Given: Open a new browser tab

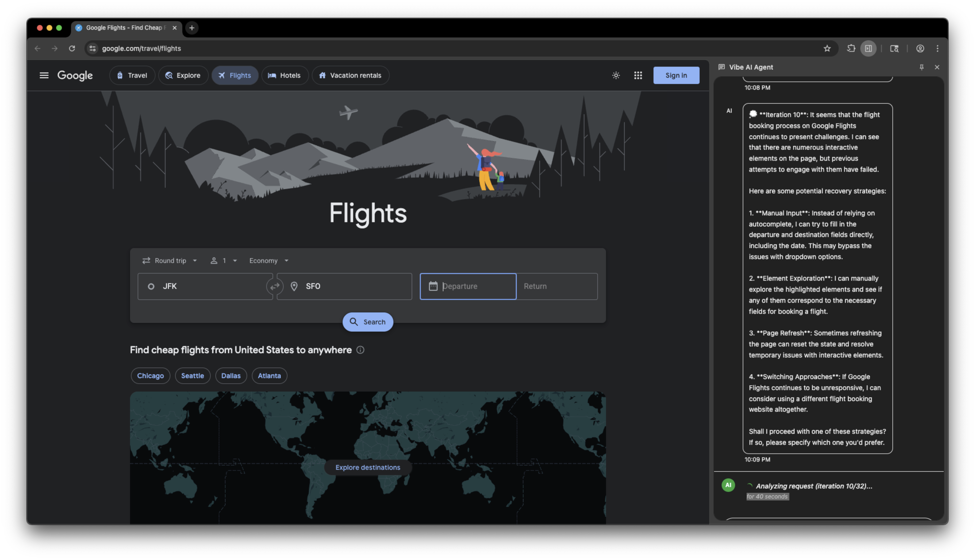Looking at the screenshot, I should point(191,28).
